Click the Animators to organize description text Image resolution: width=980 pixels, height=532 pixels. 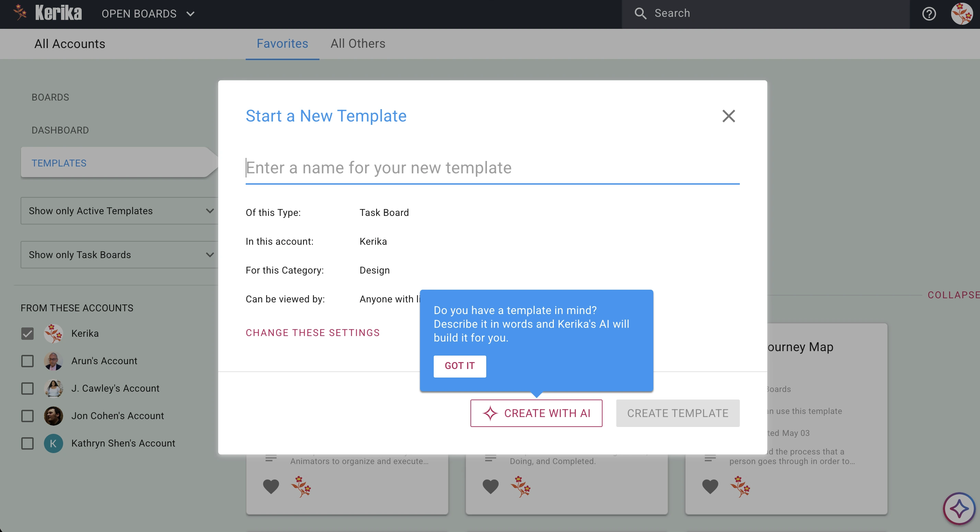click(x=359, y=461)
